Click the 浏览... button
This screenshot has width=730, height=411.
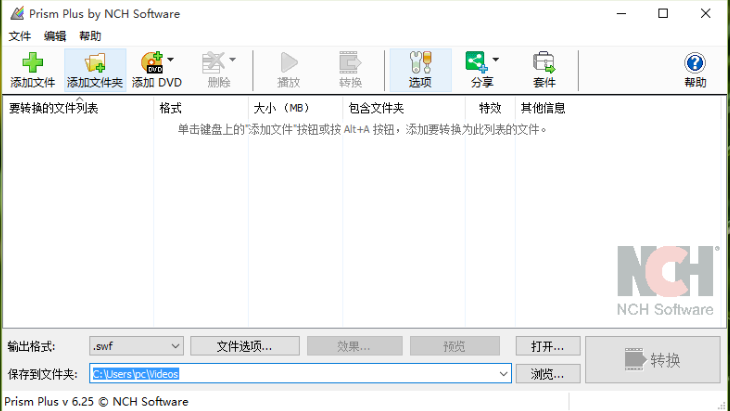tap(548, 374)
